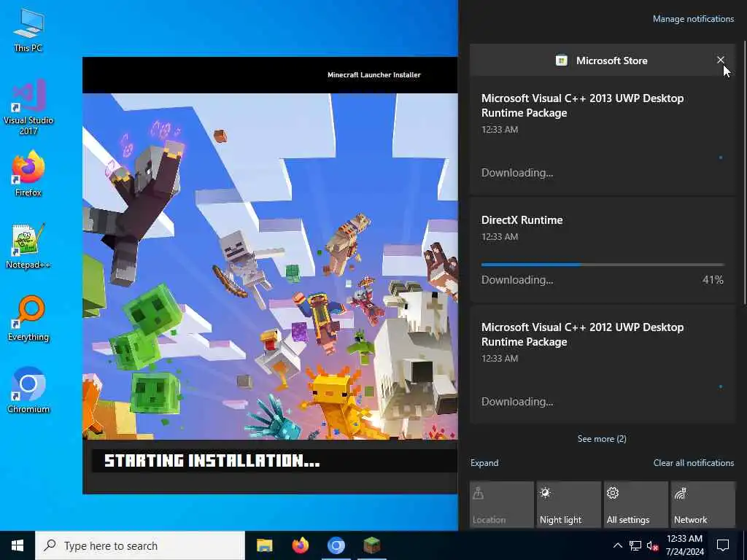The height and width of the screenshot is (560, 747).
Task: Open the Visual C++ 2013 UWP notification
Action: [x=603, y=136]
